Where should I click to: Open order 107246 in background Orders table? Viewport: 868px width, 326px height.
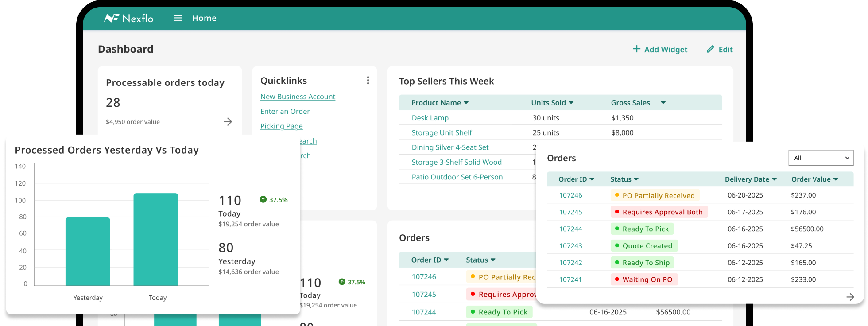(x=424, y=277)
